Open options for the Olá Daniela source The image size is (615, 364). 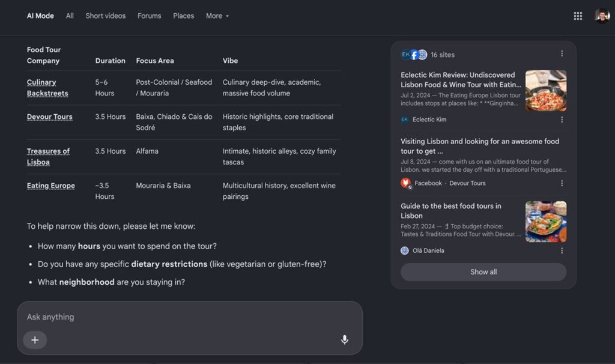pyautogui.click(x=562, y=250)
